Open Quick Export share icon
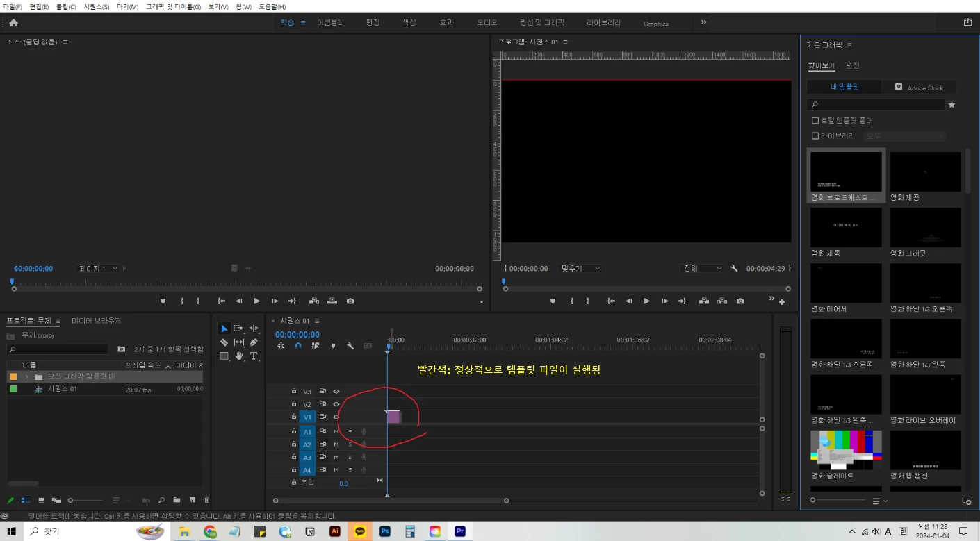 click(x=968, y=22)
